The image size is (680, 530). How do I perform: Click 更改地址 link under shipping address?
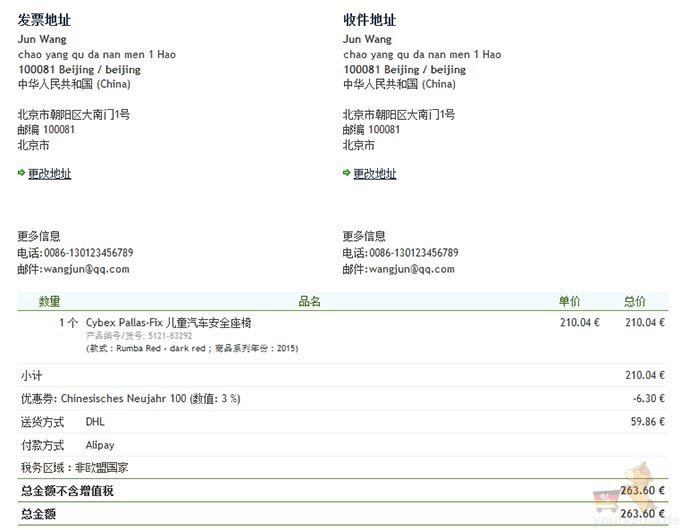(x=375, y=174)
